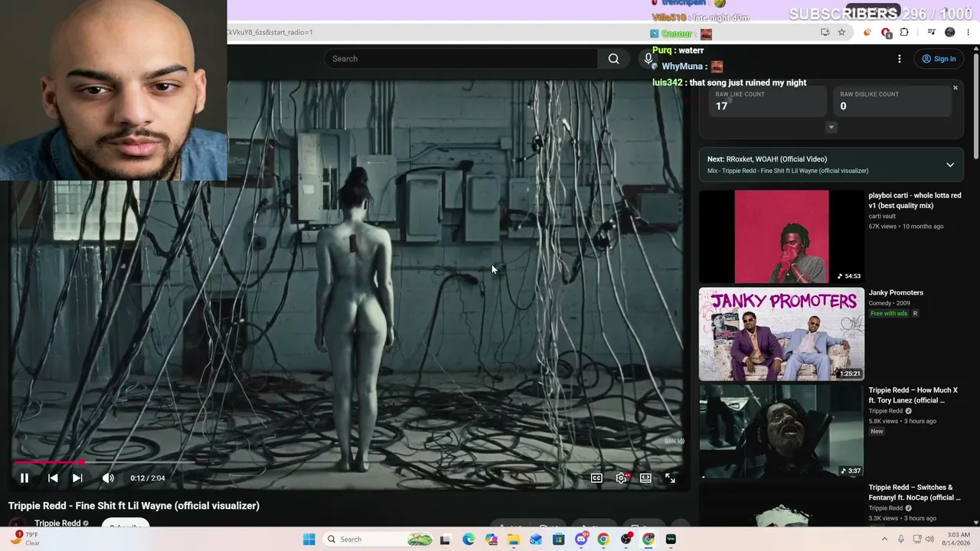
Task: Bookmark this page with the star icon
Action: 841,32
